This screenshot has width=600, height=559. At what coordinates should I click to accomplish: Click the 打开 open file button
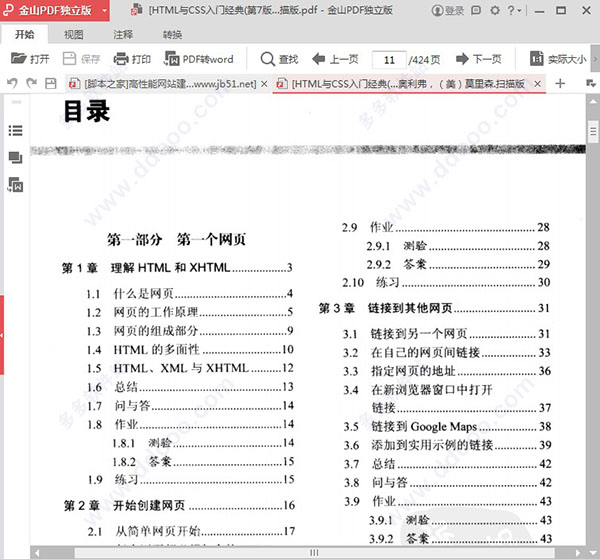(x=30, y=59)
